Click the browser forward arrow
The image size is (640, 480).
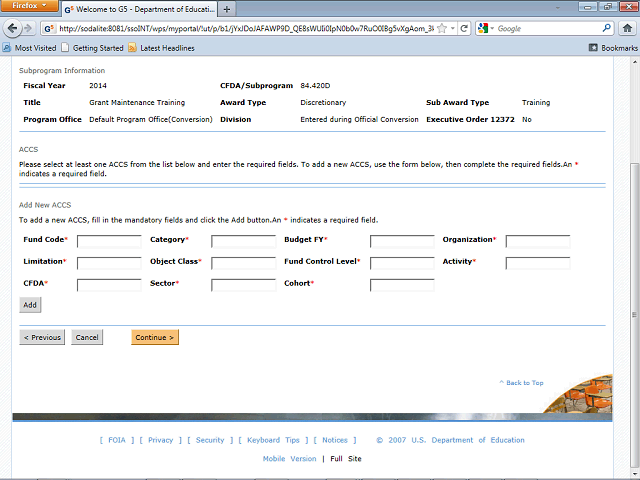[28, 28]
